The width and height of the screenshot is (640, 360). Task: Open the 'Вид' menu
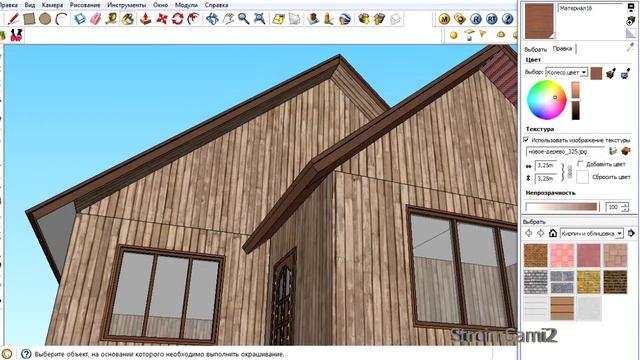tap(30, 5)
